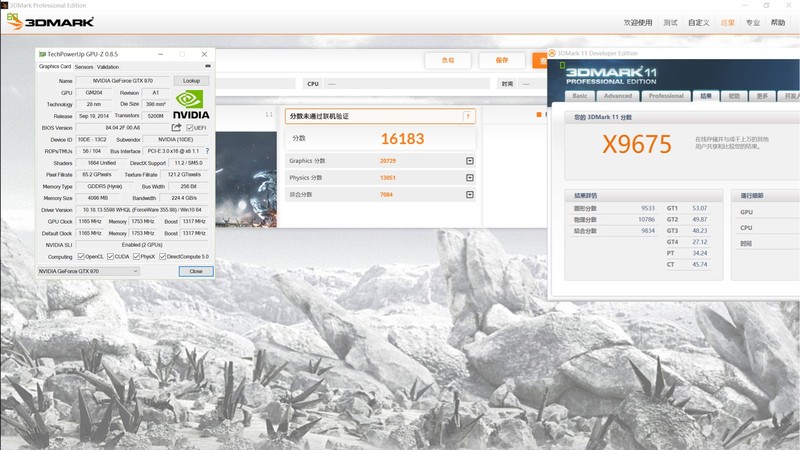
Task: Click the GT1 value 53.07
Action: coord(699,208)
